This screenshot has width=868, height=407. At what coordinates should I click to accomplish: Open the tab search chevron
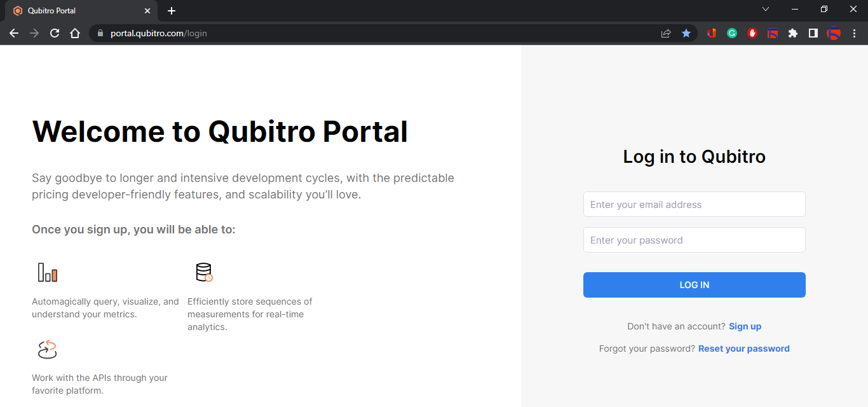click(765, 9)
